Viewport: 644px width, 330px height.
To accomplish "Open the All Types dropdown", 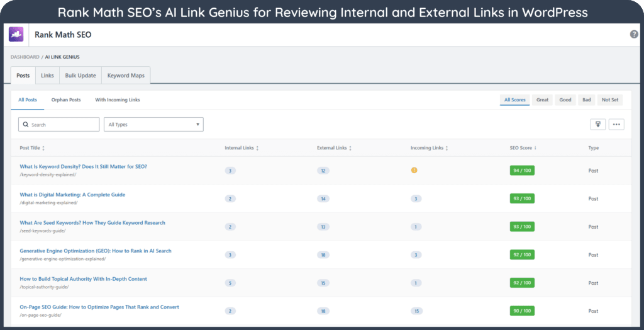I will [x=153, y=124].
